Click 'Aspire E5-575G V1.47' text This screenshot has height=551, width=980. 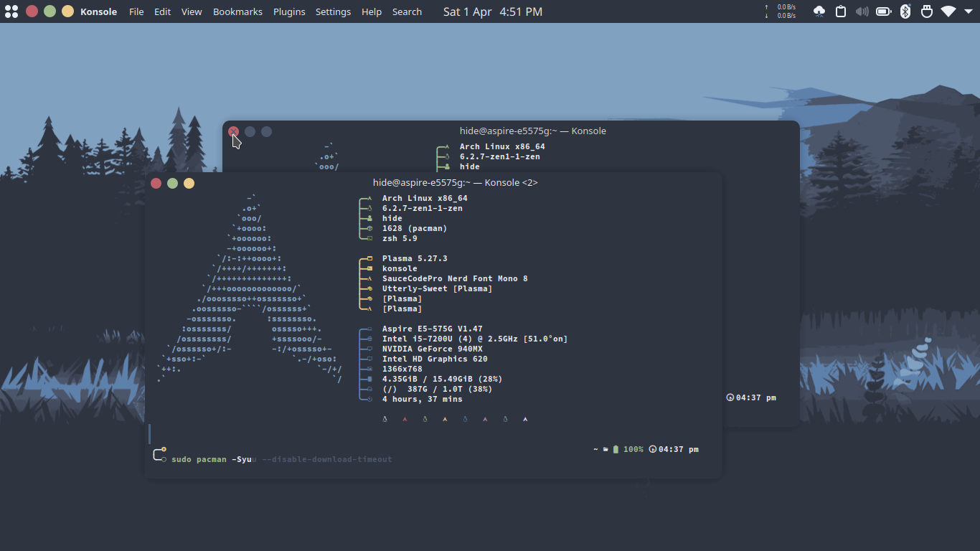tap(433, 329)
